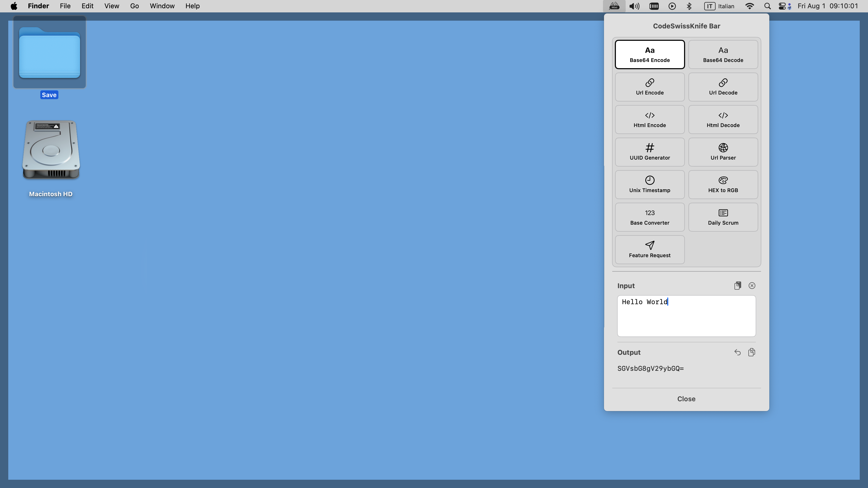
Task: Click the Macintosh HD name label
Action: tap(51, 194)
